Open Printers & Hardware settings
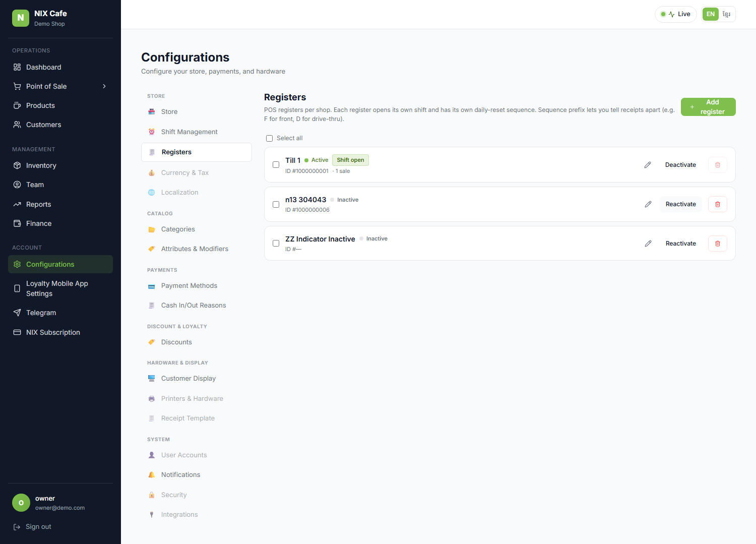The width and height of the screenshot is (756, 544). (x=197, y=399)
